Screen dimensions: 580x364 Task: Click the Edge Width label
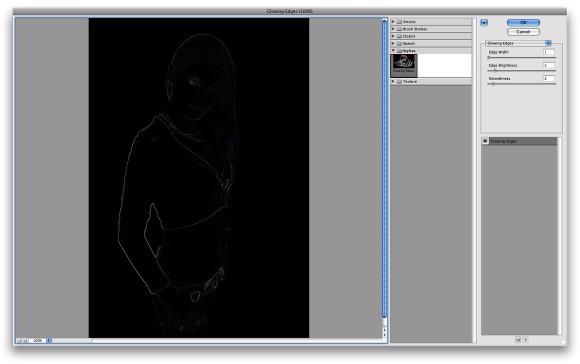pos(498,52)
